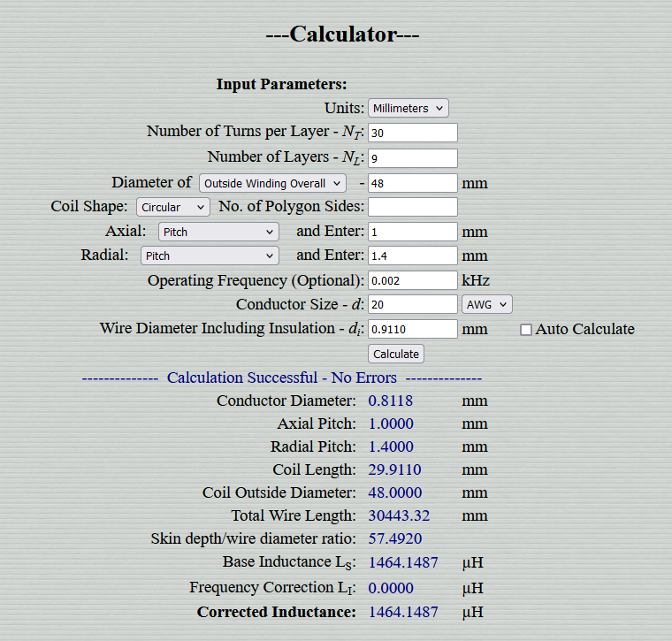Screen dimensions: 672x641
Task: Click the Corrected Inductance result value
Action: pyautogui.click(x=403, y=612)
